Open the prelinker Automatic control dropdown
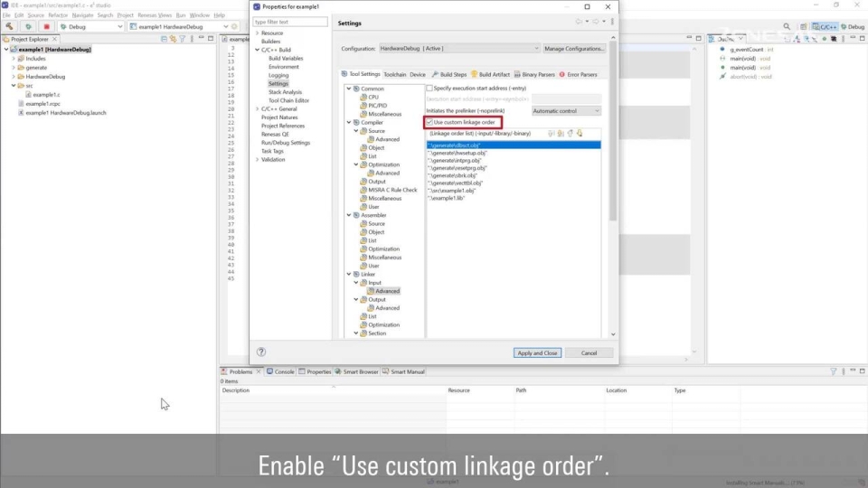This screenshot has height=488, width=868. click(566, 110)
